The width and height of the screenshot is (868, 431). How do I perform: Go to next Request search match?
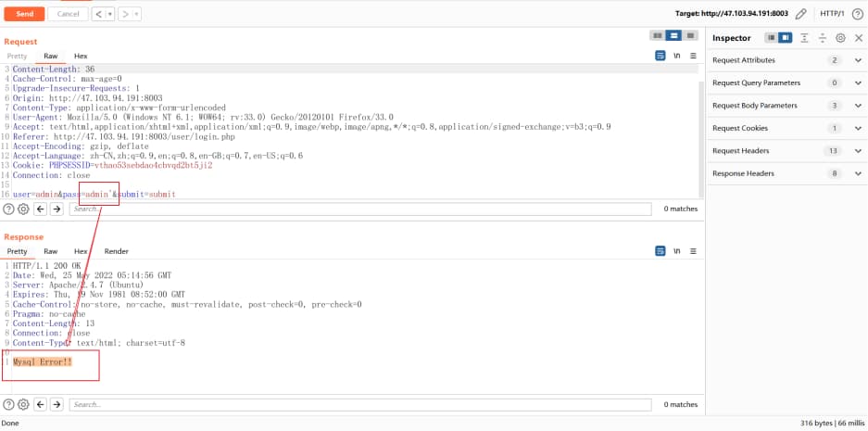tap(57, 209)
